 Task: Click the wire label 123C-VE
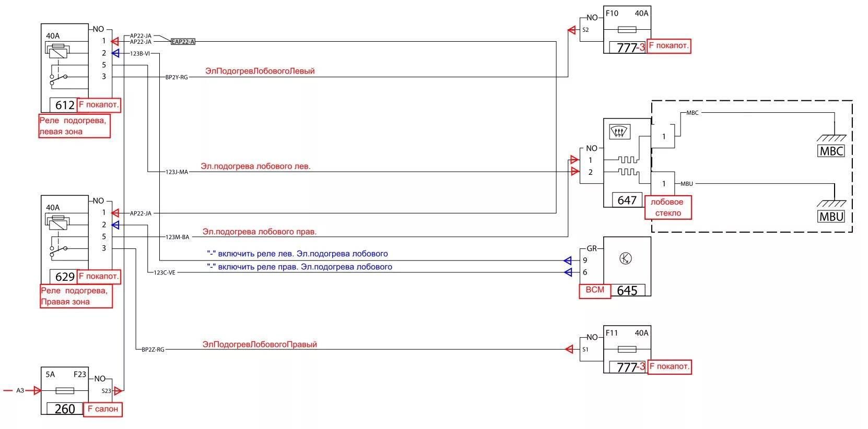click(165, 273)
